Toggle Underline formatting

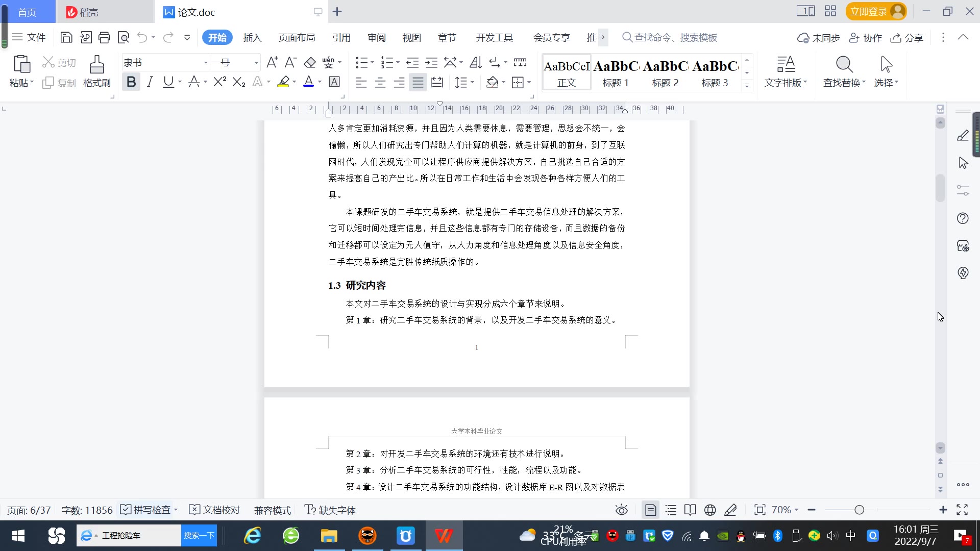[x=168, y=82]
